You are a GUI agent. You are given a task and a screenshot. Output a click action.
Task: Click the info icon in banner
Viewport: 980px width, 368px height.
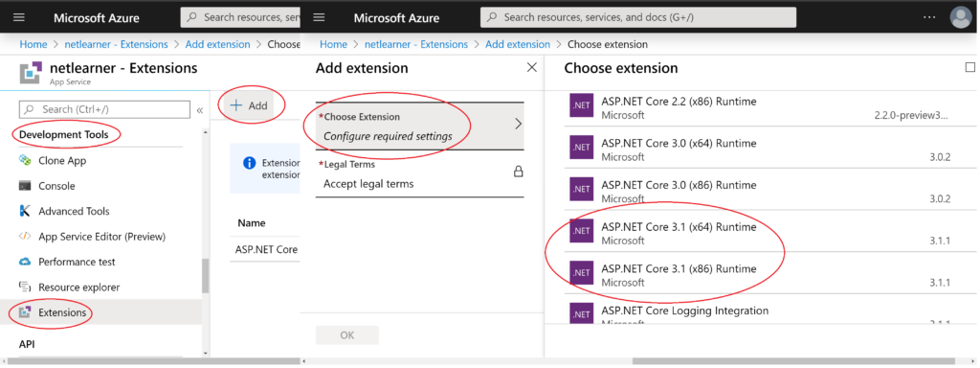click(250, 163)
